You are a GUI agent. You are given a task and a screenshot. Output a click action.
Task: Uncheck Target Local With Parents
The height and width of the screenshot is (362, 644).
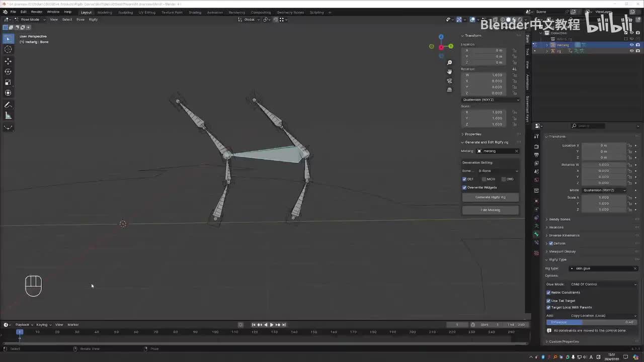tap(548, 307)
